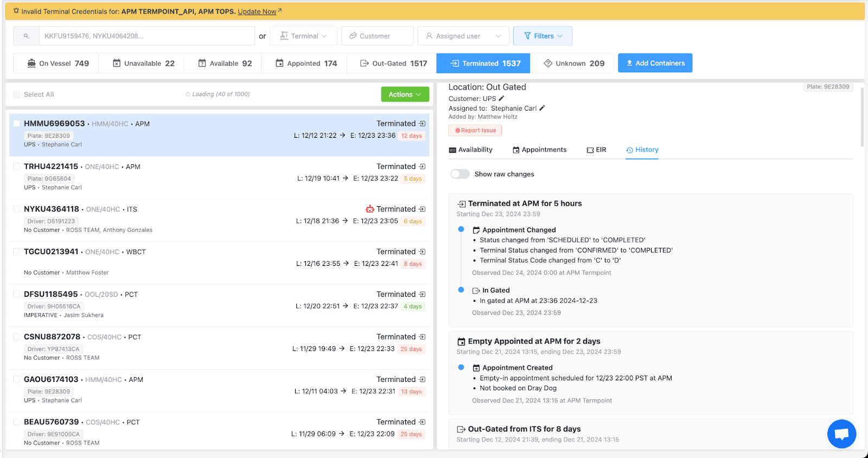This screenshot has width=868, height=458.
Task: Click terminated icon on TGCU0213941 row
Action: click(422, 252)
